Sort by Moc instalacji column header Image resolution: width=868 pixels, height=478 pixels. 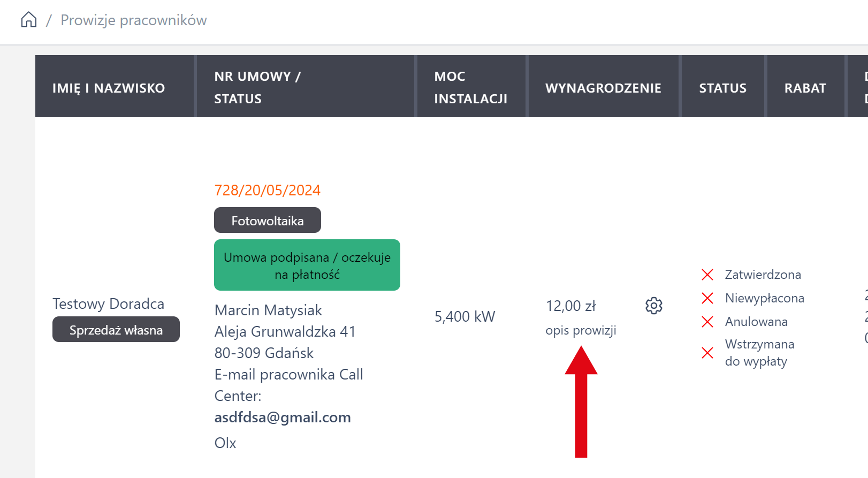tap(470, 87)
